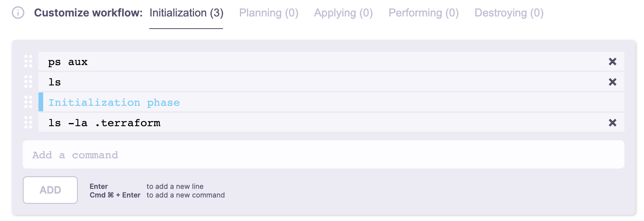Viewport: 644px width, 221px height.
Task: Click drag handle of Initialization phase row
Action: (28, 102)
